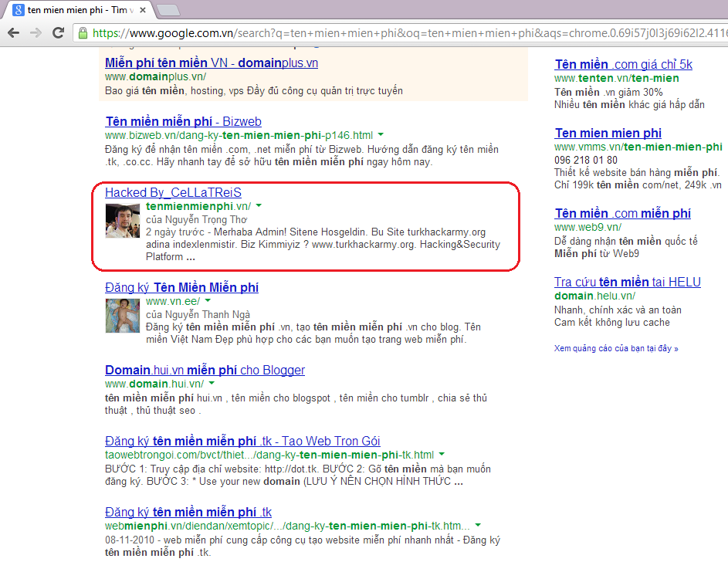Open 'Tra cứu tên miền tại HELU' ad

627,282
